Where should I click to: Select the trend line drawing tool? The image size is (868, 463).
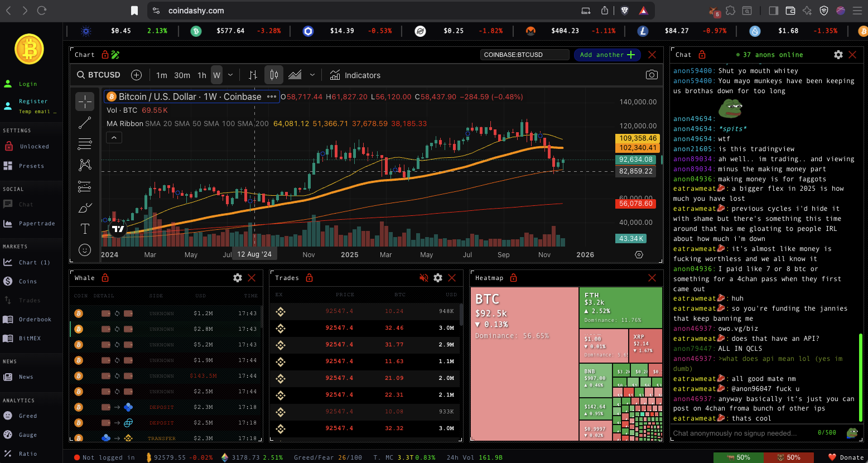coord(85,123)
